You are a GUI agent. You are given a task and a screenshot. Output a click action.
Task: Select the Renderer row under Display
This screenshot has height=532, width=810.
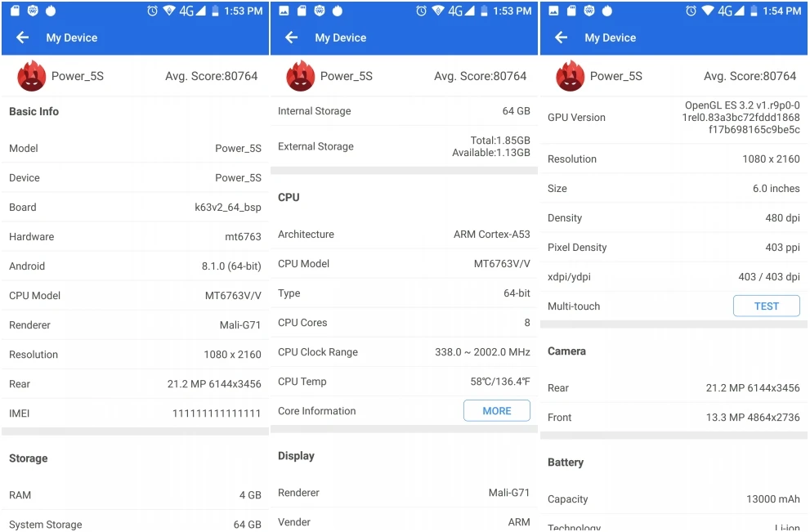[x=404, y=493]
